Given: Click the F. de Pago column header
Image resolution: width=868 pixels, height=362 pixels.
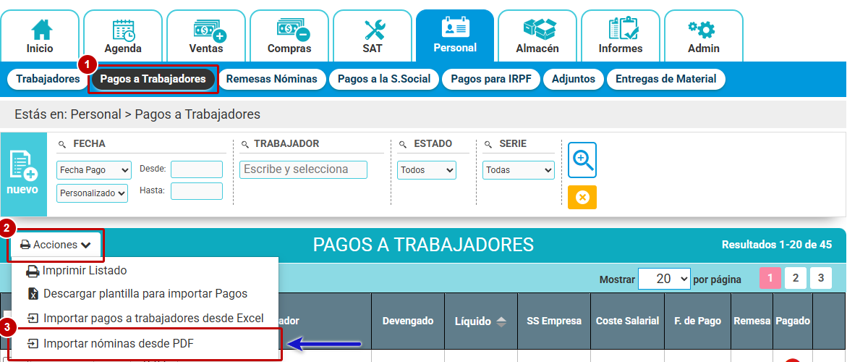Looking at the screenshot, I should 697,321.
